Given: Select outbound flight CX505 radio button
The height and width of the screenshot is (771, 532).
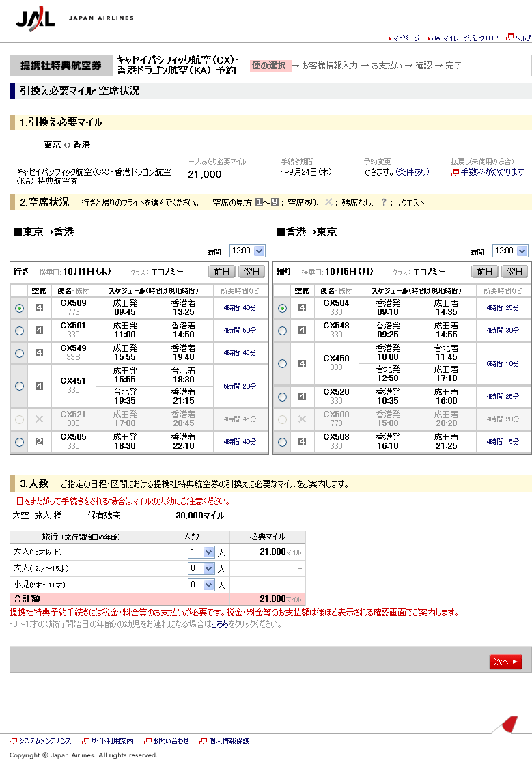Looking at the screenshot, I should (x=19, y=441).
